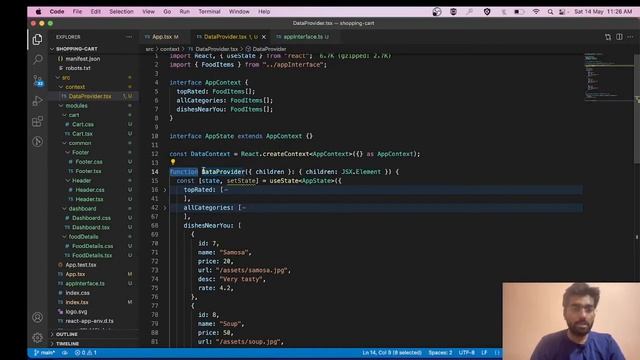Open the Apple menu

pyautogui.click(x=38, y=12)
